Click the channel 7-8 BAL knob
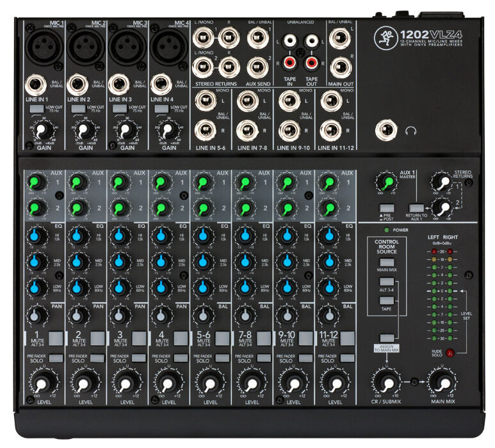This screenshot has width=495, height=448. 245,315
